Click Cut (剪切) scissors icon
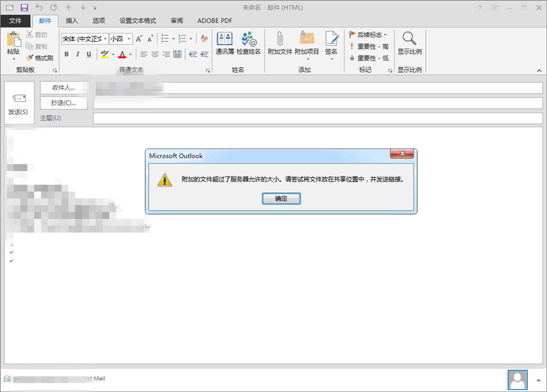This screenshot has width=547, height=392. (36, 35)
